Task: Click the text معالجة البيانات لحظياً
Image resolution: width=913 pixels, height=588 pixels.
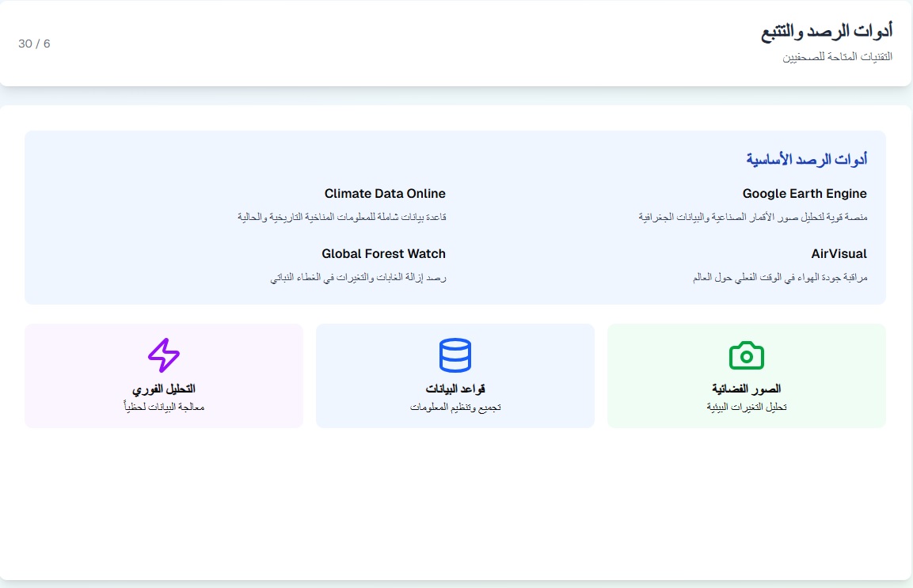Action: tap(164, 407)
